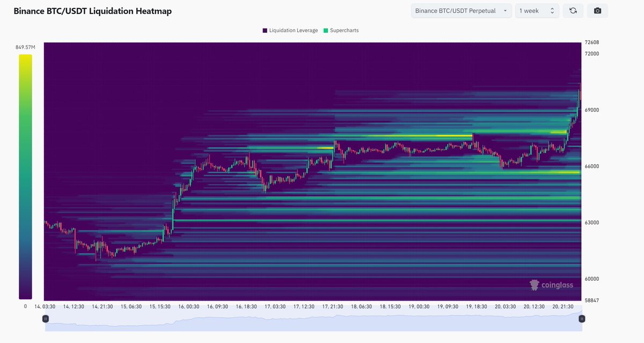Click the 849.57M scale maximum label

coord(25,47)
